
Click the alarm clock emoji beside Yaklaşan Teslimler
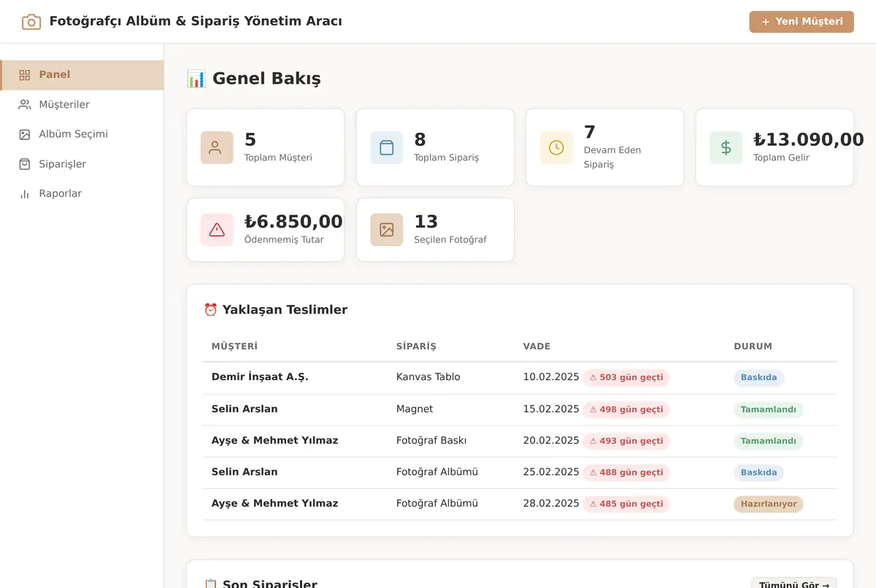click(x=211, y=310)
